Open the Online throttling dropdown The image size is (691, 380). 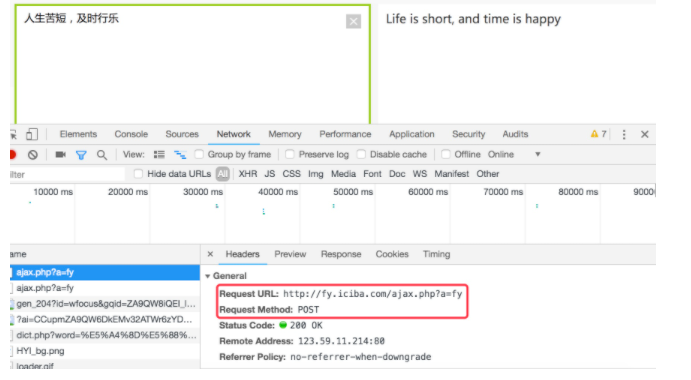[514, 154]
